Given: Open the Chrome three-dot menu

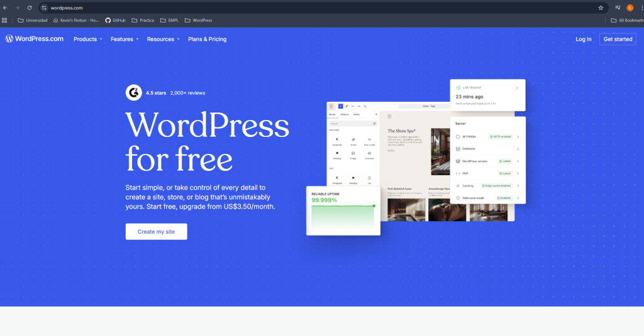Looking at the screenshot, I should (640, 8).
